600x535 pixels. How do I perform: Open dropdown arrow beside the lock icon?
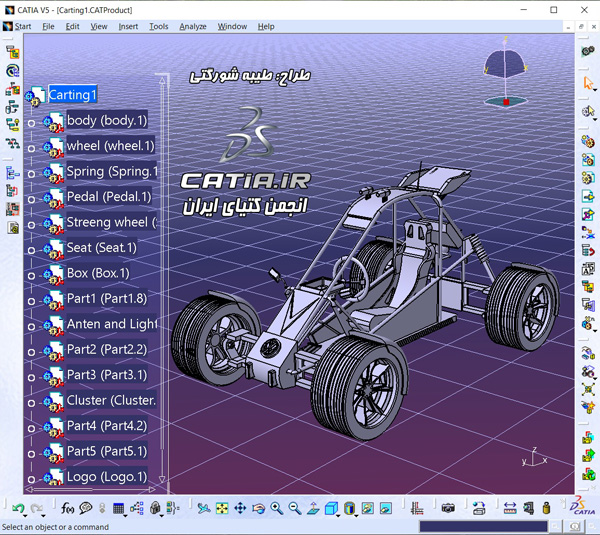(x=162, y=516)
